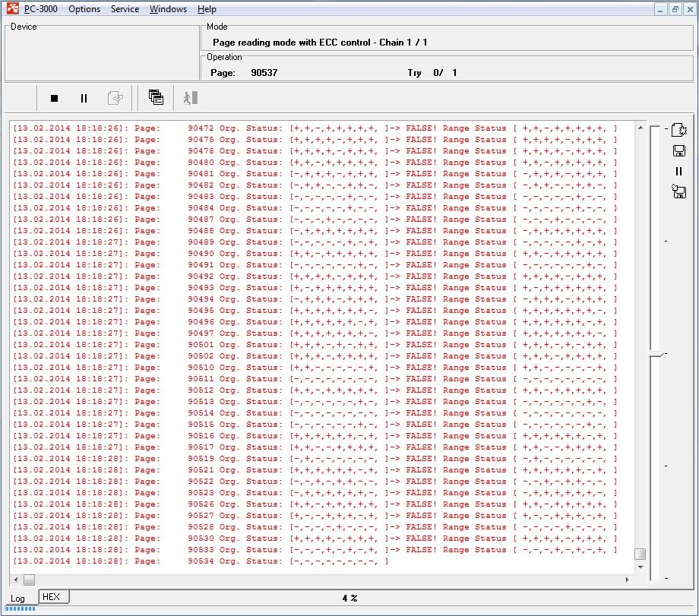Click Range Status on the Page 90496 row

(x=474, y=322)
